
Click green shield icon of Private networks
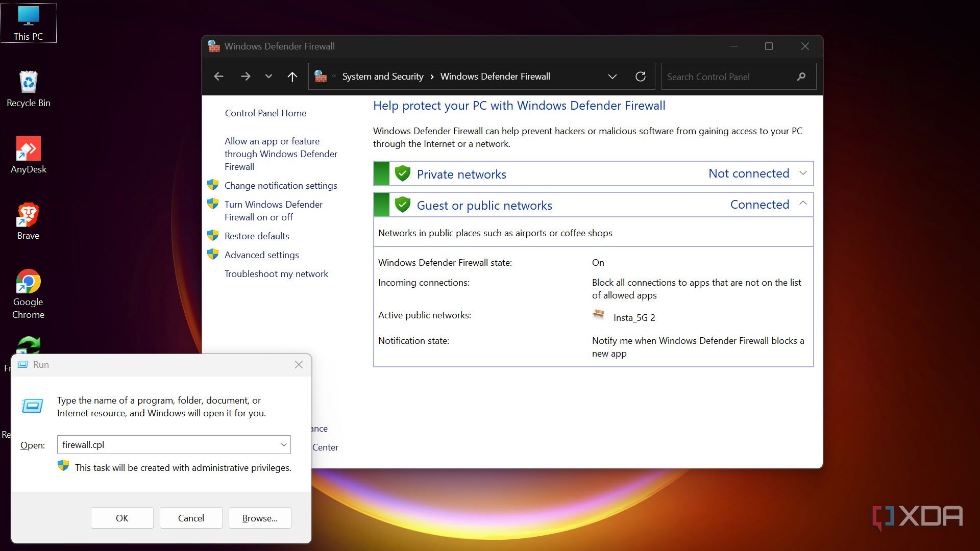pos(403,174)
